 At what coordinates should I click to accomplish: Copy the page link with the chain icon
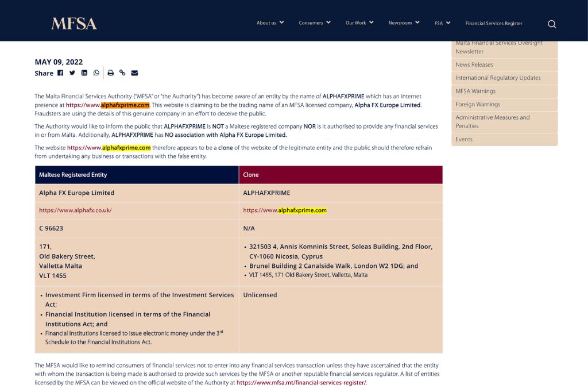[122, 73]
